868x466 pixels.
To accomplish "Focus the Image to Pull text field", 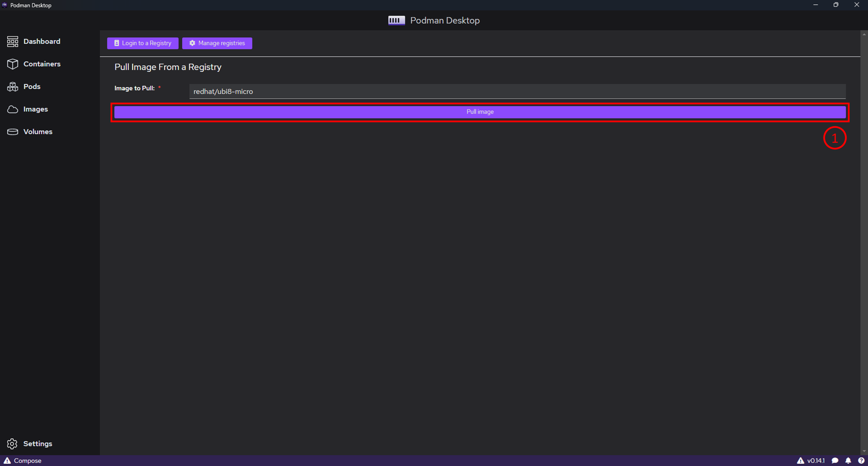I will point(517,92).
